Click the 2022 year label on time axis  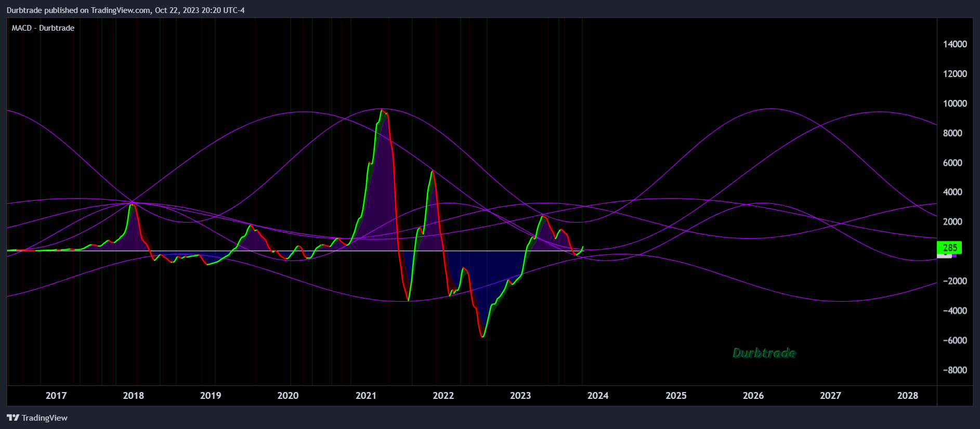tap(443, 396)
